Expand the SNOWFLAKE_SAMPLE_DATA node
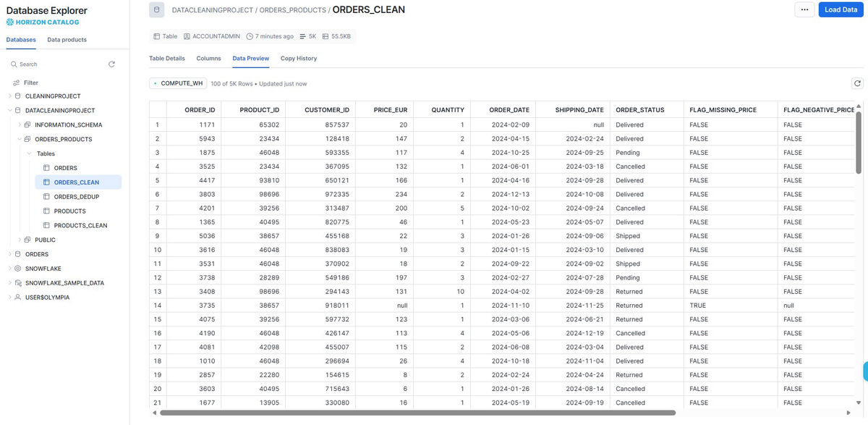The image size is (868, 425). [x=10, y=283]
